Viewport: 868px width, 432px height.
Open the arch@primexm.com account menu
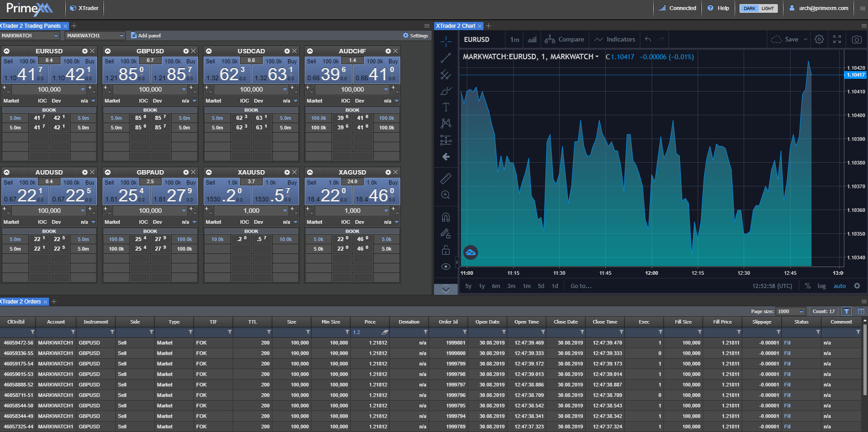[819, 8]
